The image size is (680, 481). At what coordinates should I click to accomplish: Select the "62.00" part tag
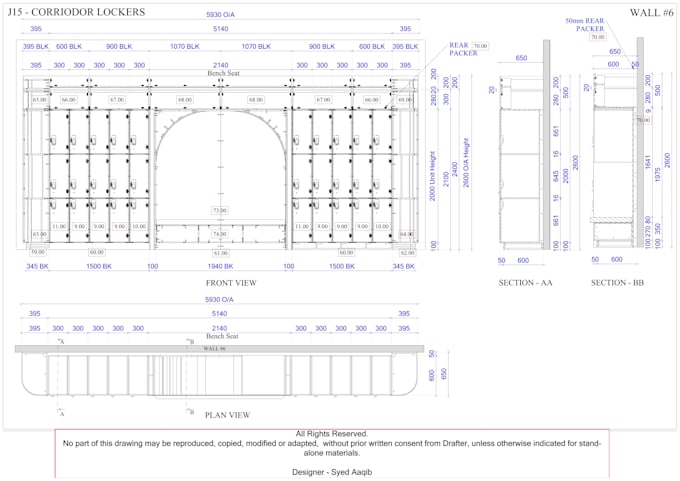pos(407,252)
